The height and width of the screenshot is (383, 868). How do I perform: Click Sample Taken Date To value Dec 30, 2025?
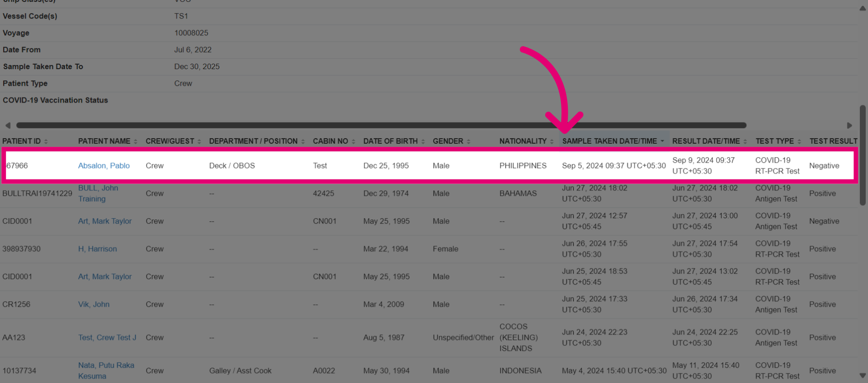point(197,66)
